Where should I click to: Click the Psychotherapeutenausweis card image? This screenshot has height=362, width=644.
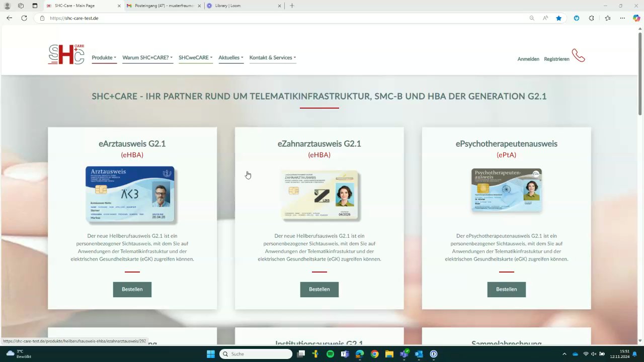(x=507, y=190)
